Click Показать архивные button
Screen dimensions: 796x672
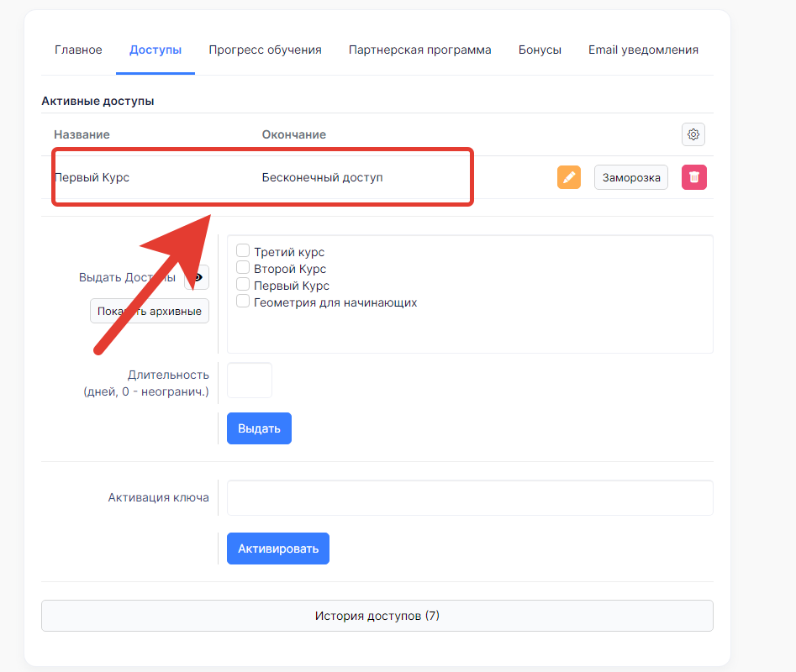150,311
